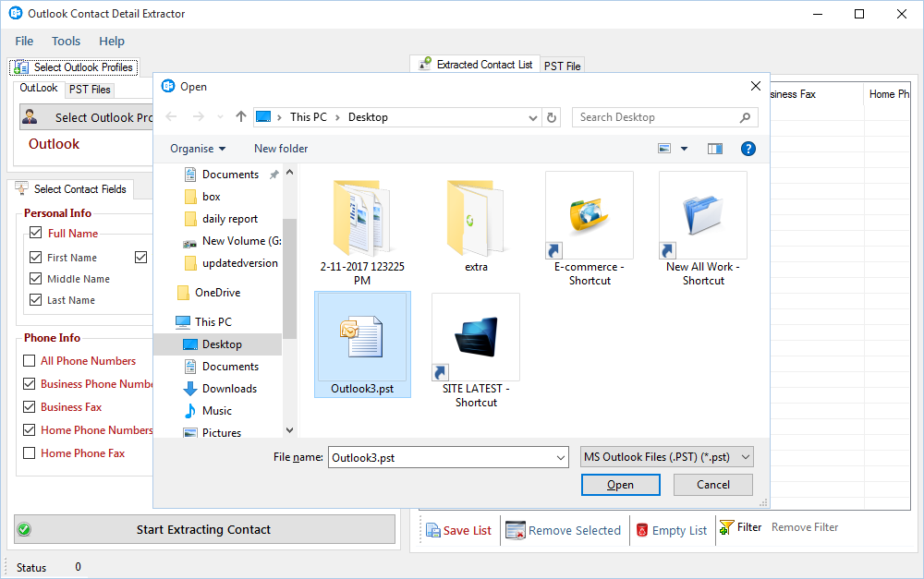Switch to the OutLook tab
The width and height of the screenshot is (924, 579).
point(39,89)
